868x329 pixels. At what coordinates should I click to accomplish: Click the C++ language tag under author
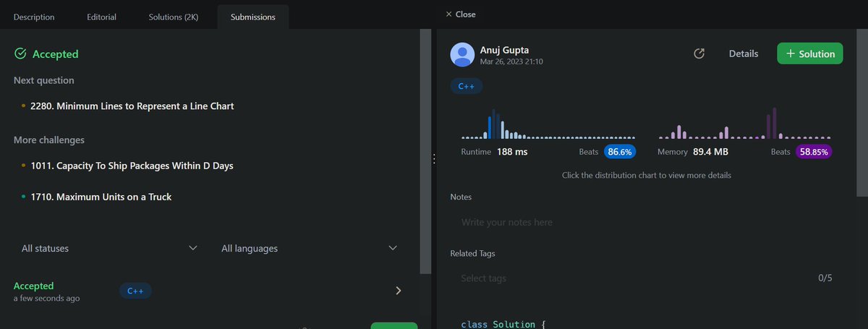[467, 86]
